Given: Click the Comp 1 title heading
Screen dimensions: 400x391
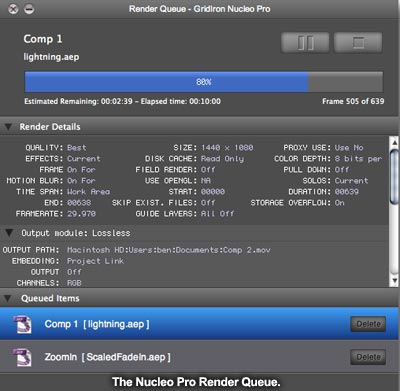Looking at the screenshot, I should tap(43, 39).
